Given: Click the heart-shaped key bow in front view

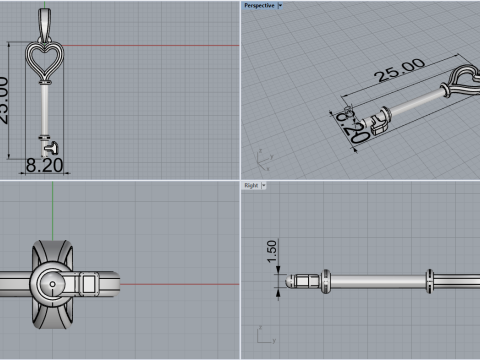Looking at the screenshot, I should tap(44, 61).
